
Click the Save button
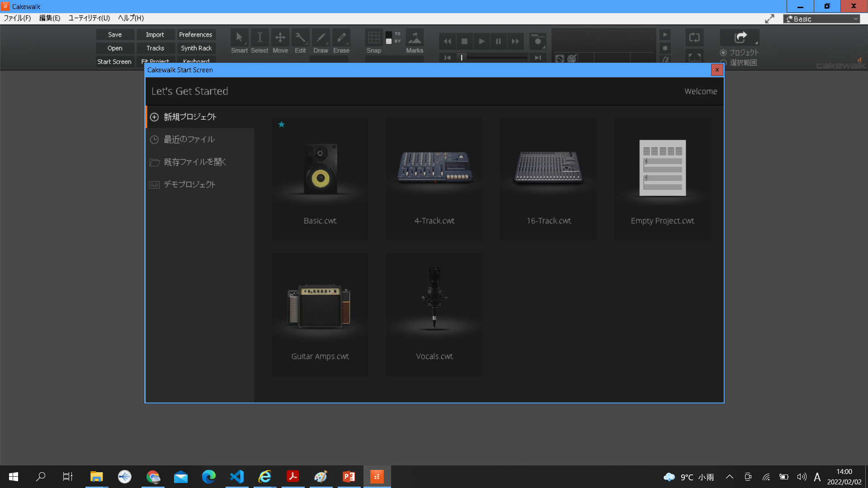coord(115,35)
